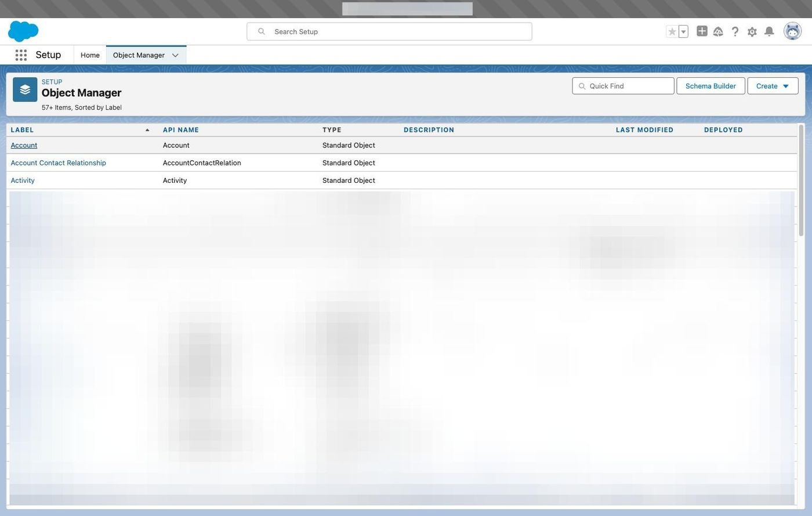812x516 pixels.
Task: Sort by the Deployed column
Action: coord(723,130)
